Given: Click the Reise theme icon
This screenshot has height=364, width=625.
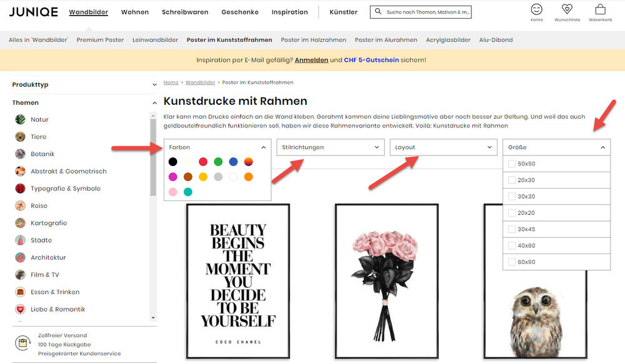Looking at the screenshot, I should (x=21, y=205).
